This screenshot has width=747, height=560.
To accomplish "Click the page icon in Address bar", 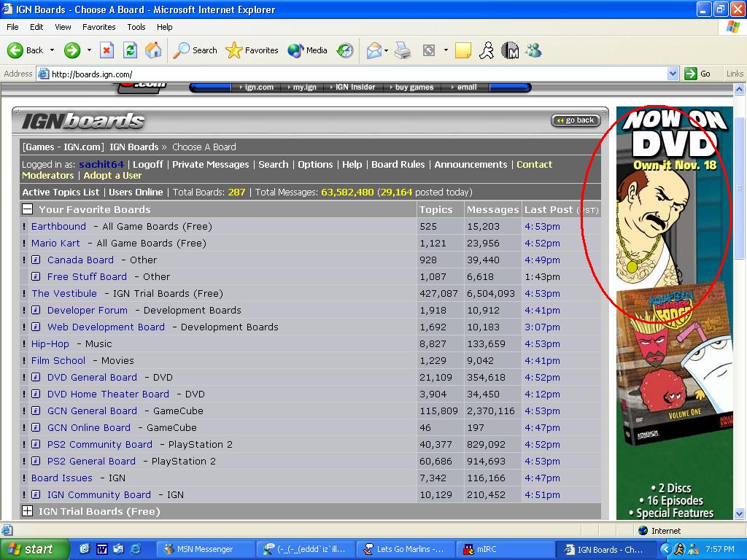I will pyautogui.click(x=43, y=74).
